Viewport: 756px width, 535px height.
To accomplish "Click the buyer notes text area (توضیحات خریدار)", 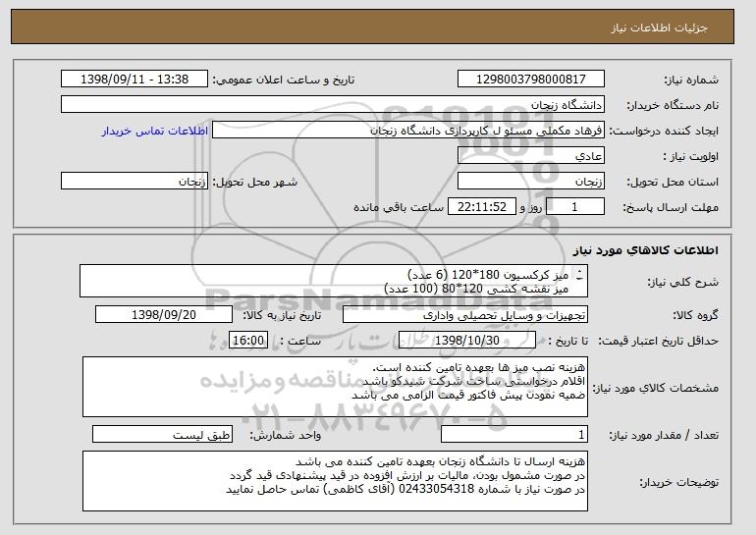I will [335, 481].
